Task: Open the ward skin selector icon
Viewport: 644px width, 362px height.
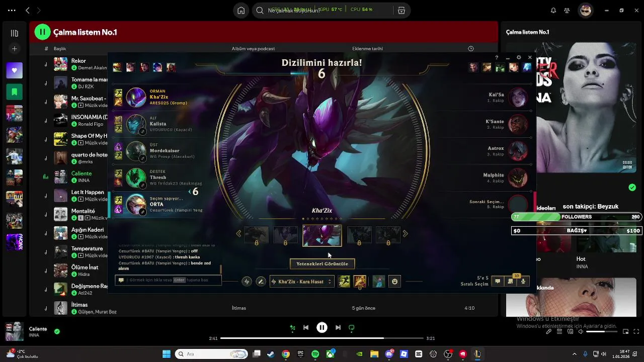Action: coord(378,282)
